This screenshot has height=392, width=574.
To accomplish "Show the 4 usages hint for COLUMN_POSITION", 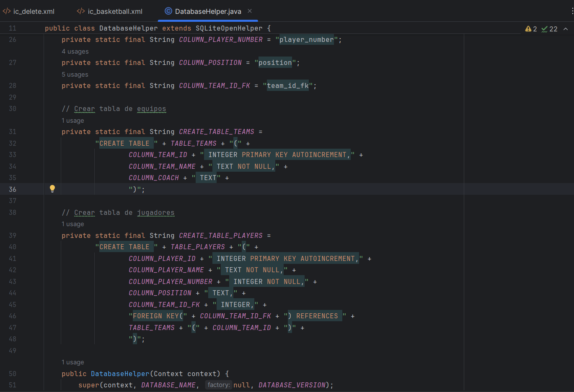I will pyautogui.click(x=75, y=52).
